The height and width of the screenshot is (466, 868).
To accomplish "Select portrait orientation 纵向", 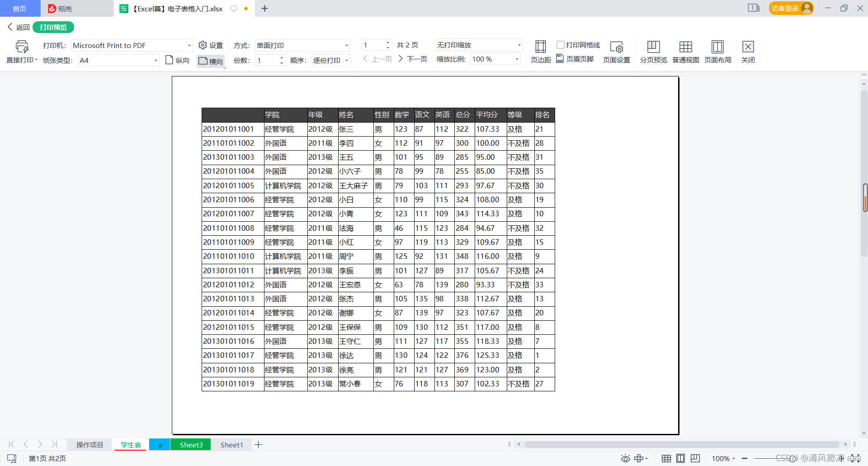I will coord(177,60).
